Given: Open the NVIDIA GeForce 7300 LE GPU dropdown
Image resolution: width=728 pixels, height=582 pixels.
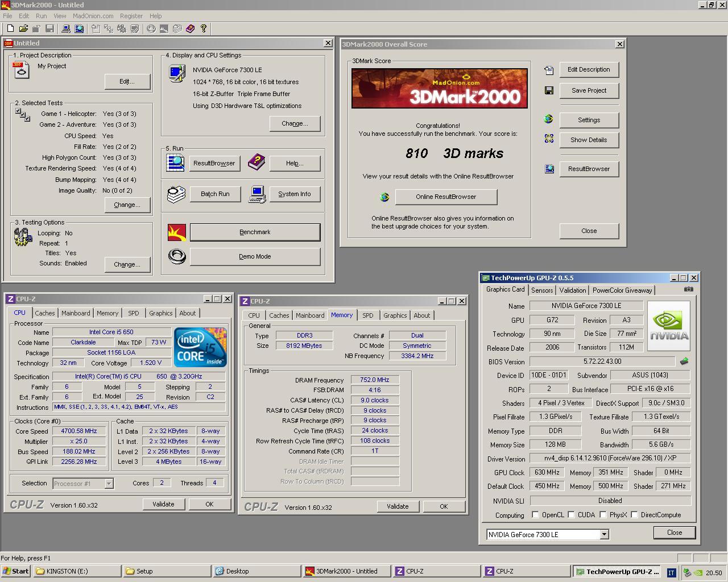Looking at the screenshot, I should pyautogui.click(x=604, y=534).
